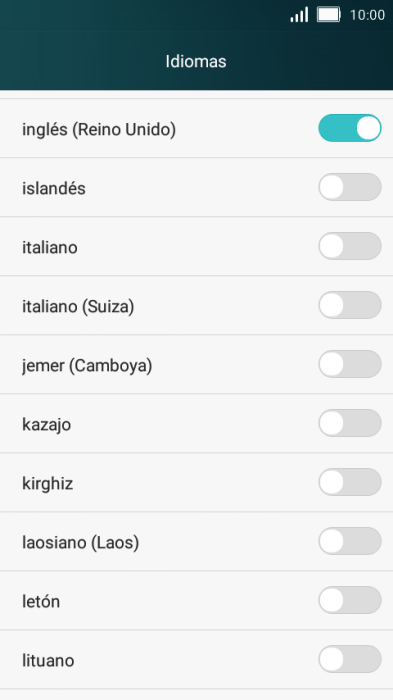Turn on laosiano (Laos) switch
393x700 pixels.
[x=350, y=541]
